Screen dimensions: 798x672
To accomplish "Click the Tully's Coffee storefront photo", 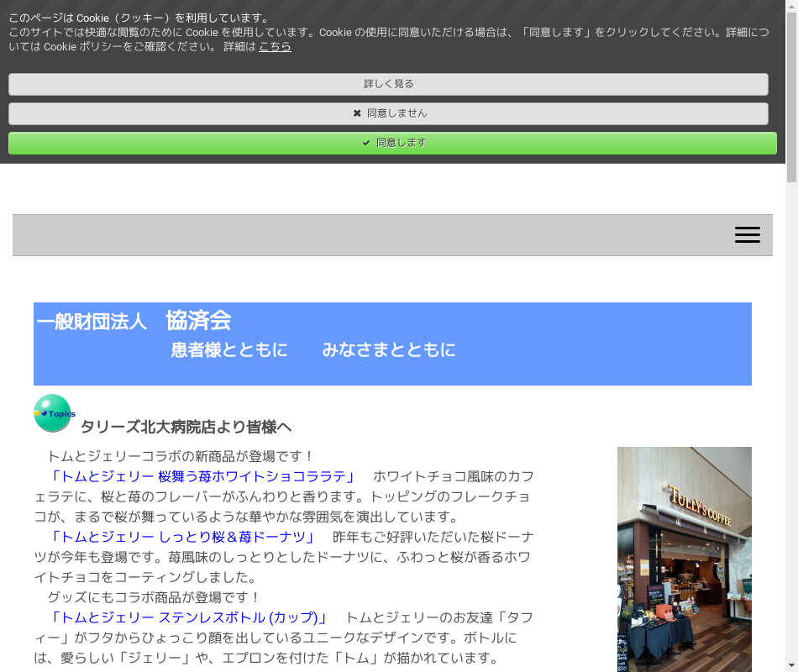I will [684, 559].
